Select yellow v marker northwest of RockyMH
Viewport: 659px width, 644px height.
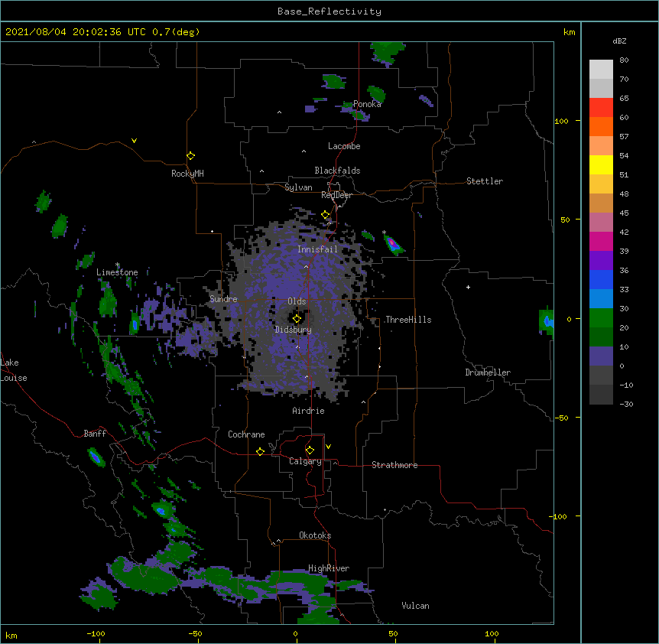[x=134, y=141]
